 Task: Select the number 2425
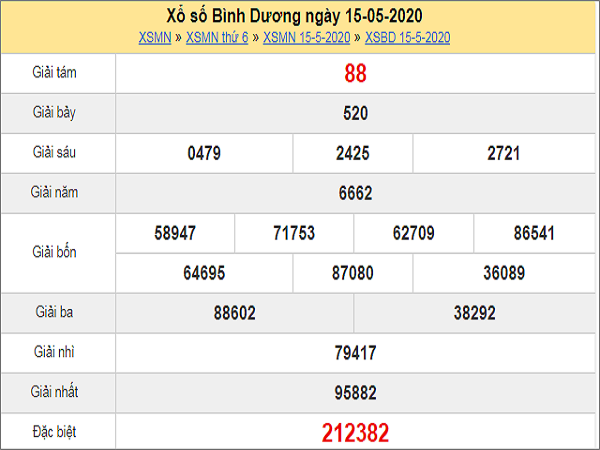point(353,153)
